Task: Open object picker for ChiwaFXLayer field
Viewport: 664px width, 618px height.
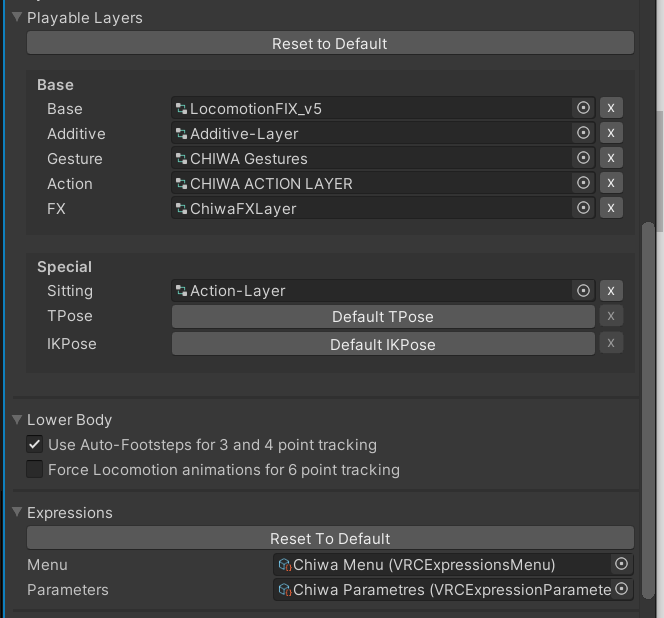Action: [583, 208]
